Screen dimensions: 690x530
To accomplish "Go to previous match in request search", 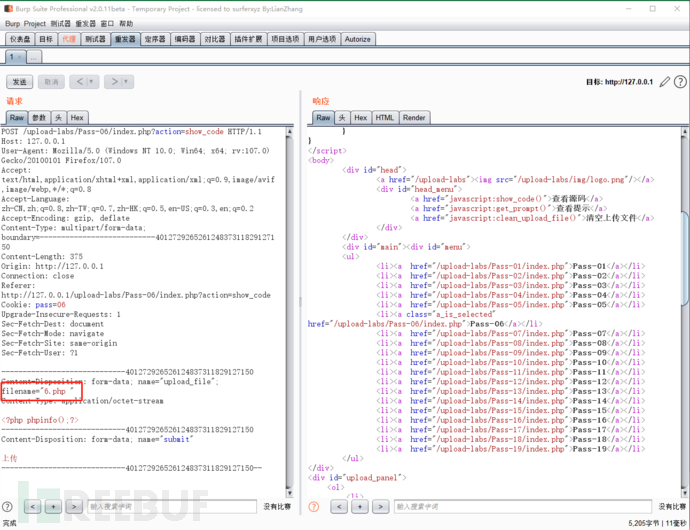I will pos(33,507).
